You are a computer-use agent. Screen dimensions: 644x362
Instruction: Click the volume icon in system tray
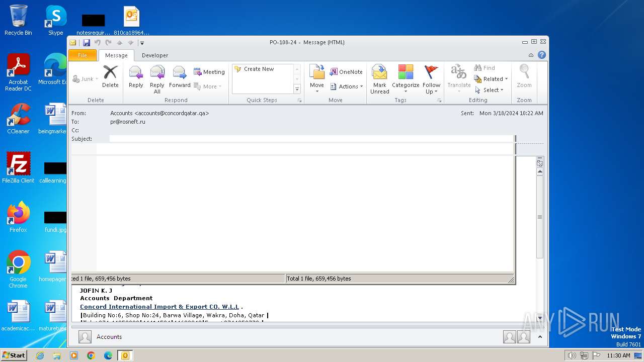[572, 355]
